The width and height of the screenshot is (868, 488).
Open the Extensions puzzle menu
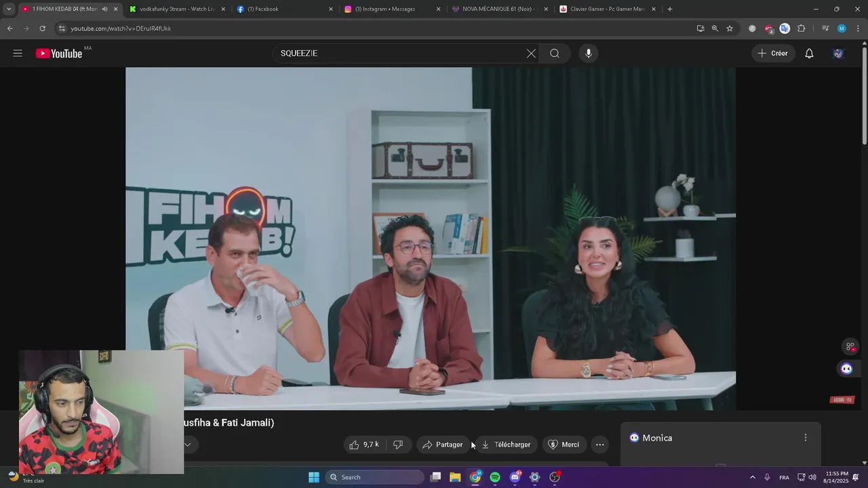(x=801, y=28)
